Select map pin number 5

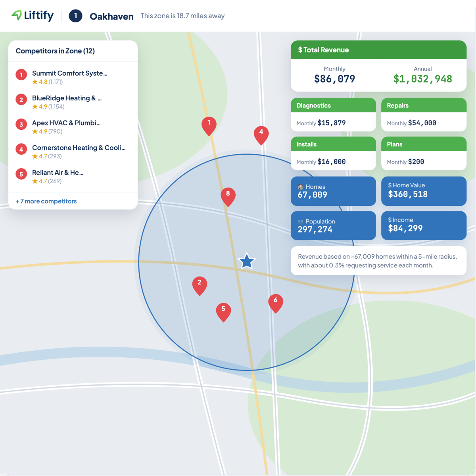tap(223, 312)
